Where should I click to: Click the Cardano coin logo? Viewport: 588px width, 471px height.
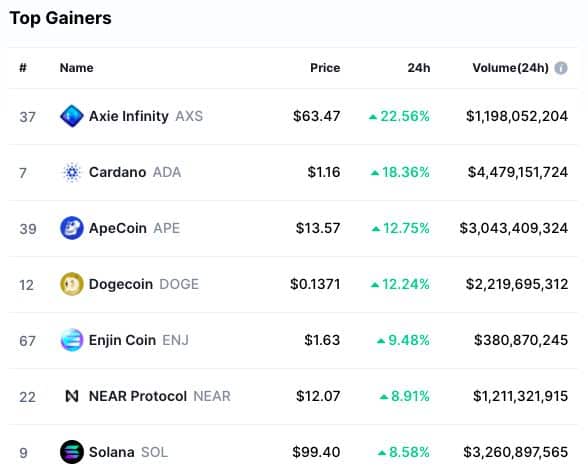(72, 172)
